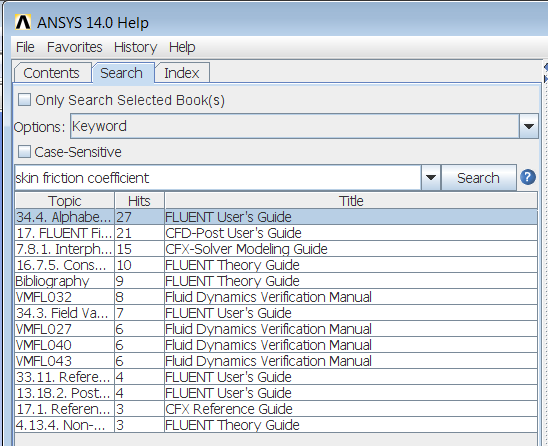The width and height of the screenshot is (548, 446).
Task: Open the 7.8.1. Interph... topic result
Action: point(64,249)
